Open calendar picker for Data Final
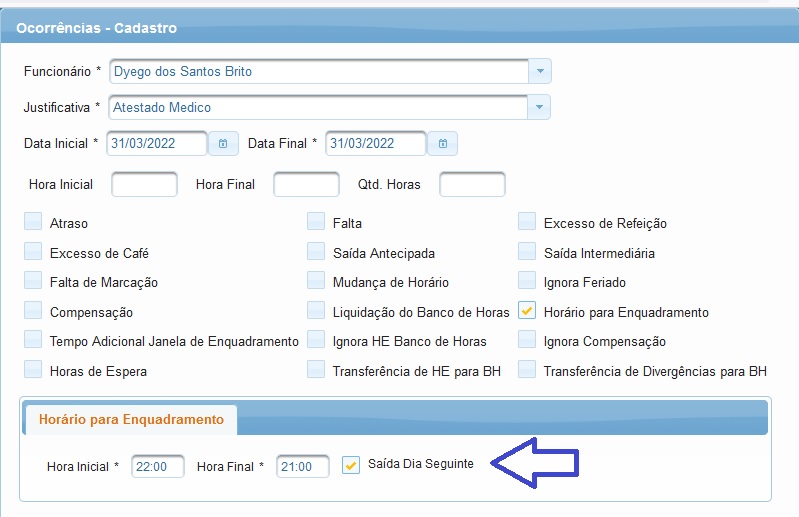 (x=442, y=144)
